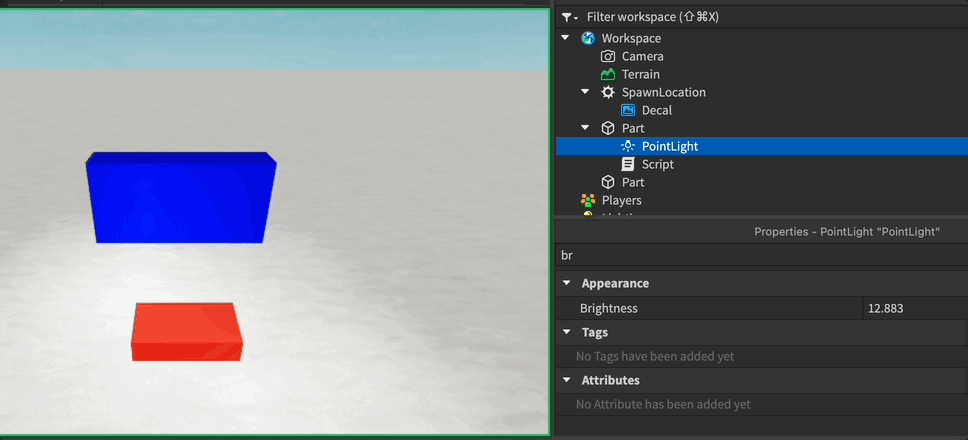968x440 pixels.
Task: Click the Script document icon
Action: 628,164
